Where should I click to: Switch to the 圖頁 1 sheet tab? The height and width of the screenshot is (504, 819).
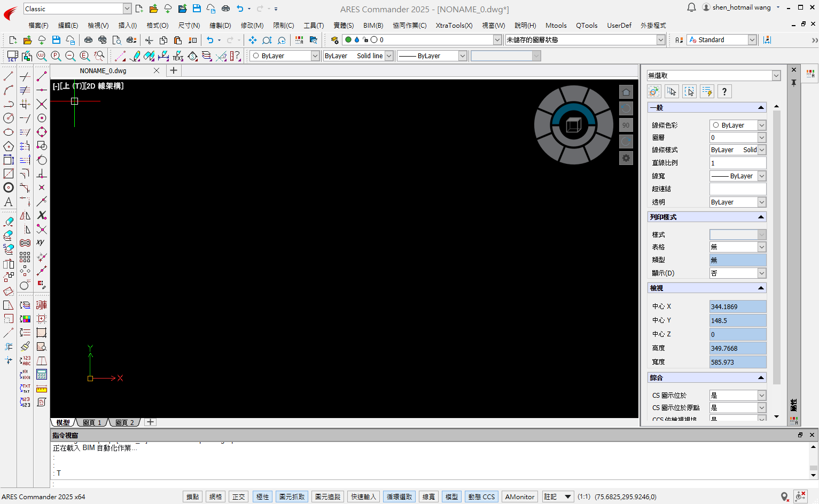click(92, 422)
